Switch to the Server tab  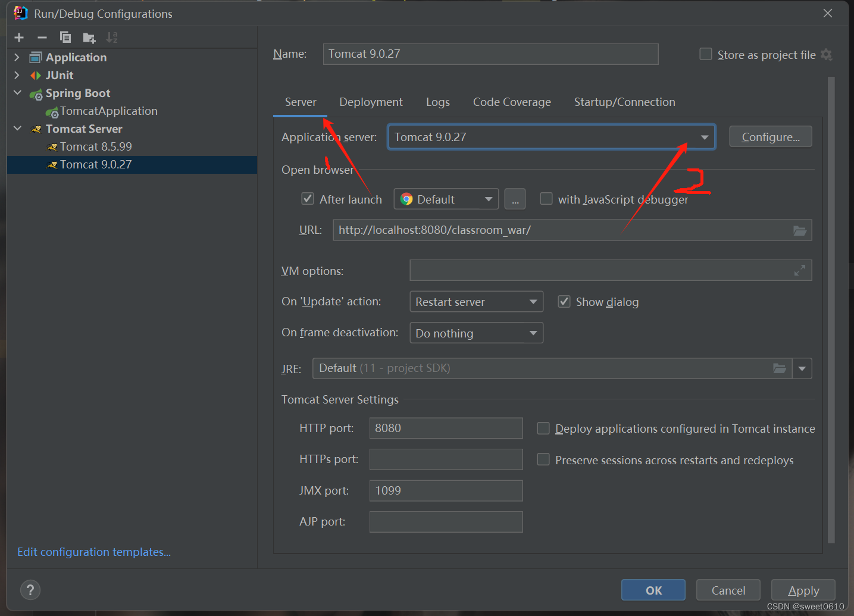(x=301, y=102)
